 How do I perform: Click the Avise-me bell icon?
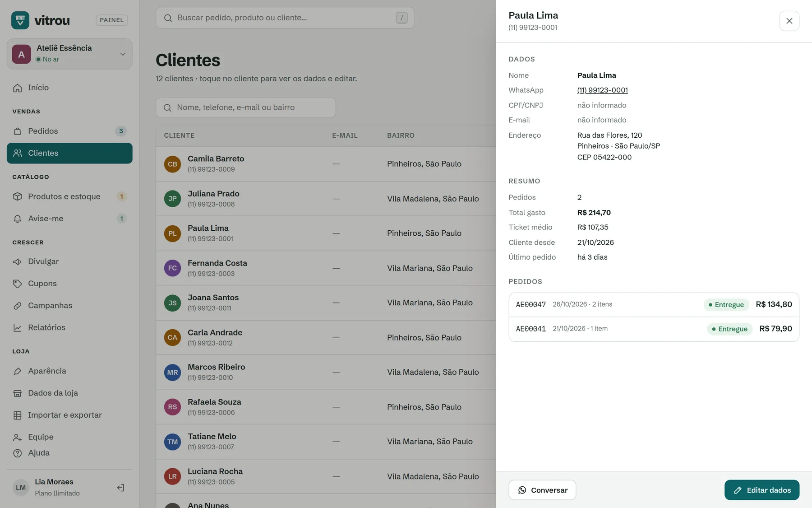click(x=18, y=219)
